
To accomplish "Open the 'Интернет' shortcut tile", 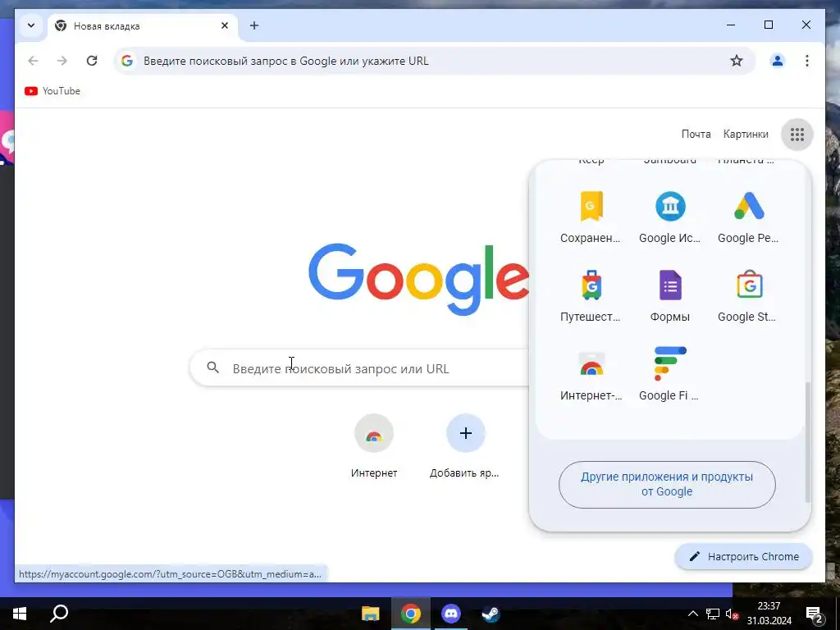I will pos(374,446).
